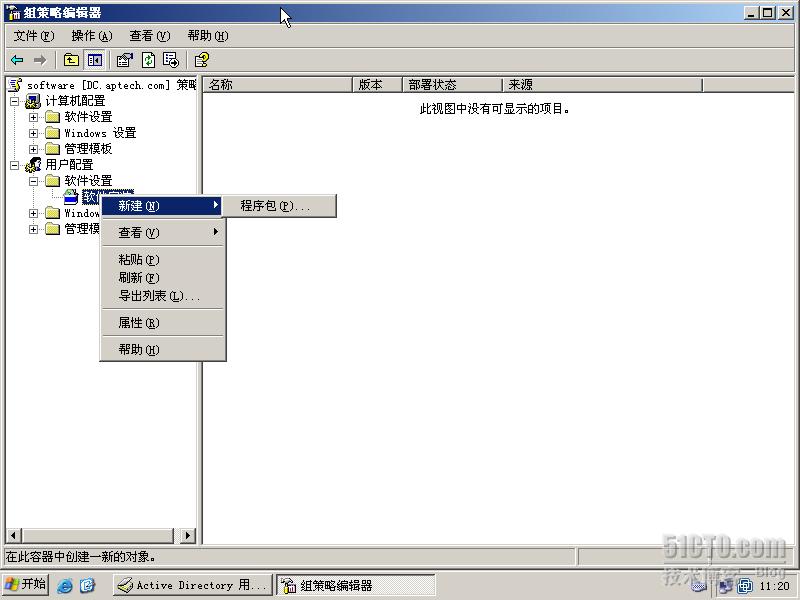Open the 查看(V) menu in menu bar
The width and height of the screenshot is (800, 600).
[x=149, y=36]
